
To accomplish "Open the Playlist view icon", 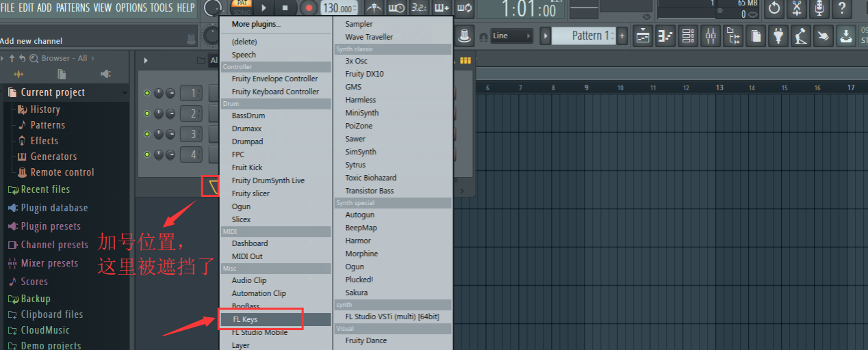I will pos(643,36).
